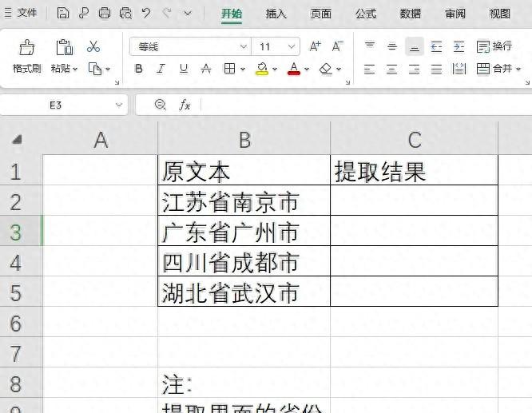Click the 格式刷 format painter icon
Image resolution: width=532 pixels, height=413 pixels.
(27, 47)
